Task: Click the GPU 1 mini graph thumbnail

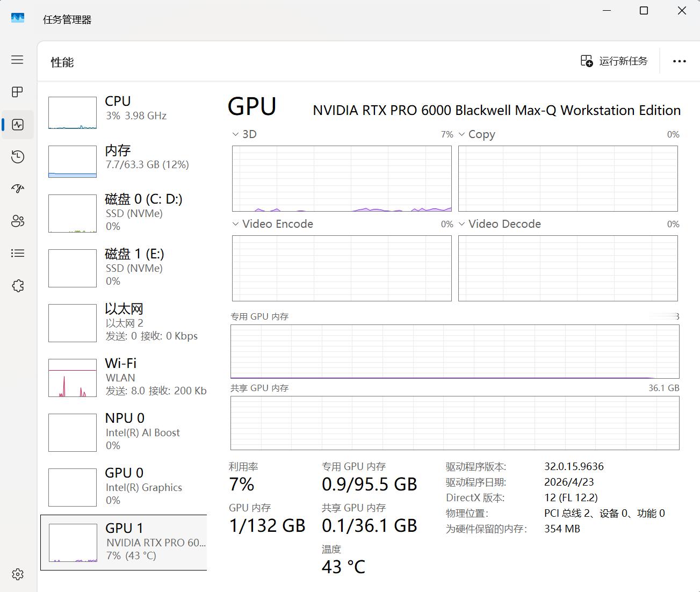Action: tap(73, 543)
